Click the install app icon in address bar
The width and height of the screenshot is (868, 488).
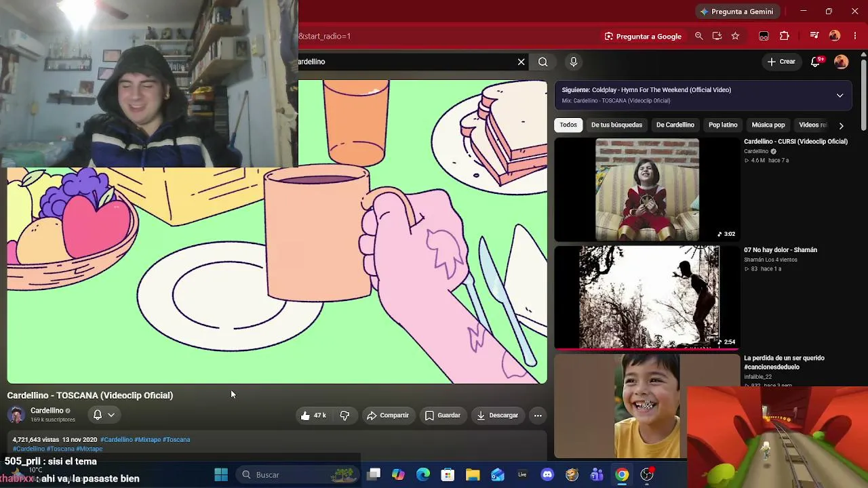(x=717, y=36)
